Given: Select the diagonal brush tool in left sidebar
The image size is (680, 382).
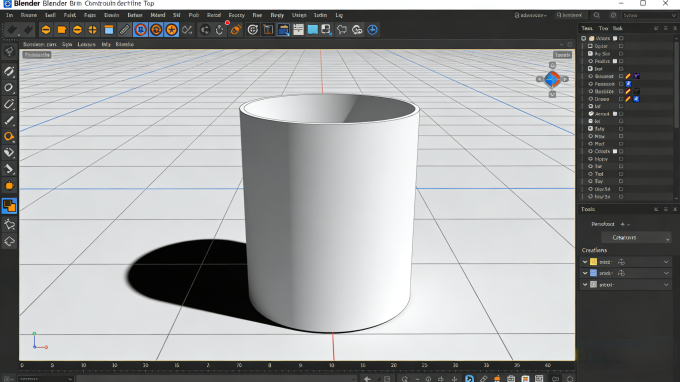Looking at the screenshot, I should point(9,121).
